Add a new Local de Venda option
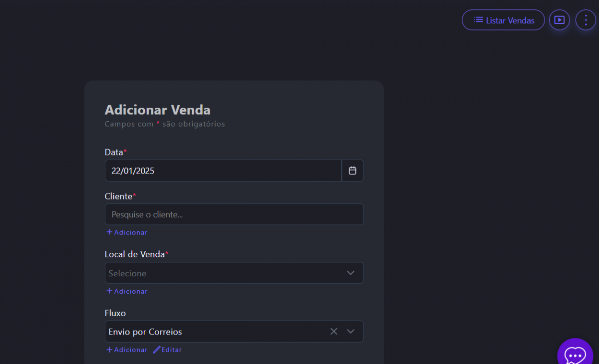This screenshot has height=364, width=599. point(127,291)
